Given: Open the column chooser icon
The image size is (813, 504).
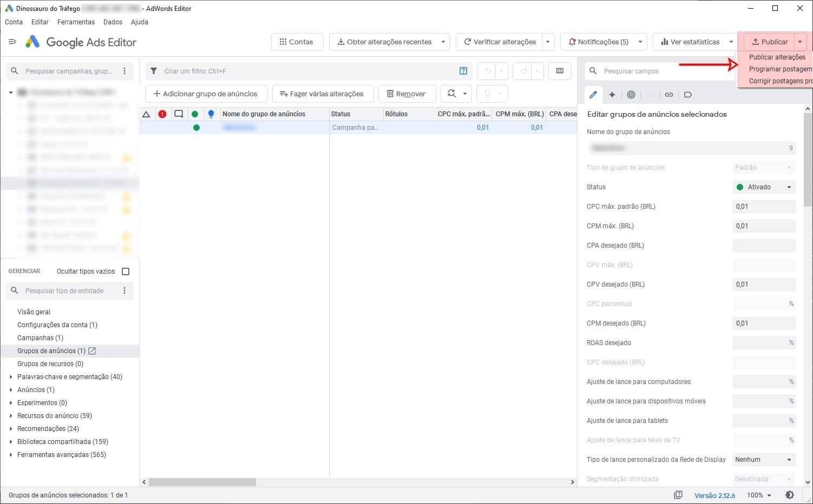Looking at the screenshot, I should tap(560, 71).
